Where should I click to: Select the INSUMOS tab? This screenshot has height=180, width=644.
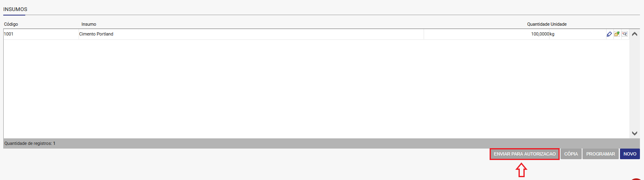[x=15, y=9]
